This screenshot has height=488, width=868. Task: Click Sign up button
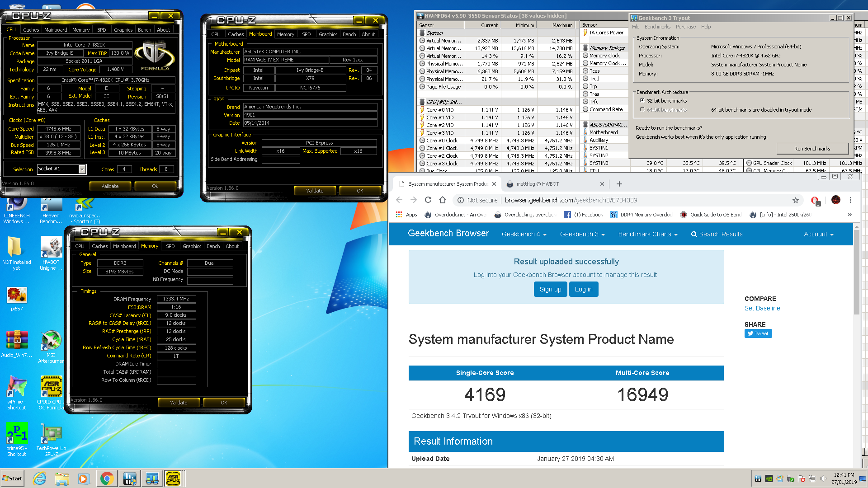click(550, 290)
